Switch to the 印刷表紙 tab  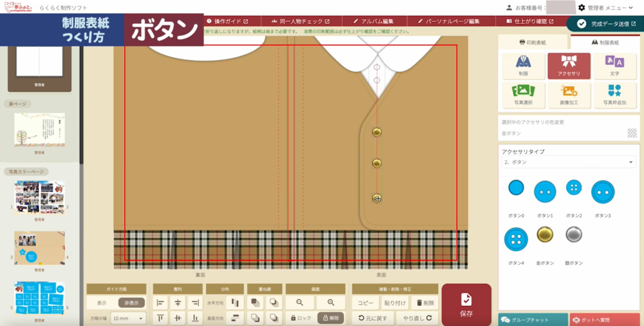tap(533, 43)
